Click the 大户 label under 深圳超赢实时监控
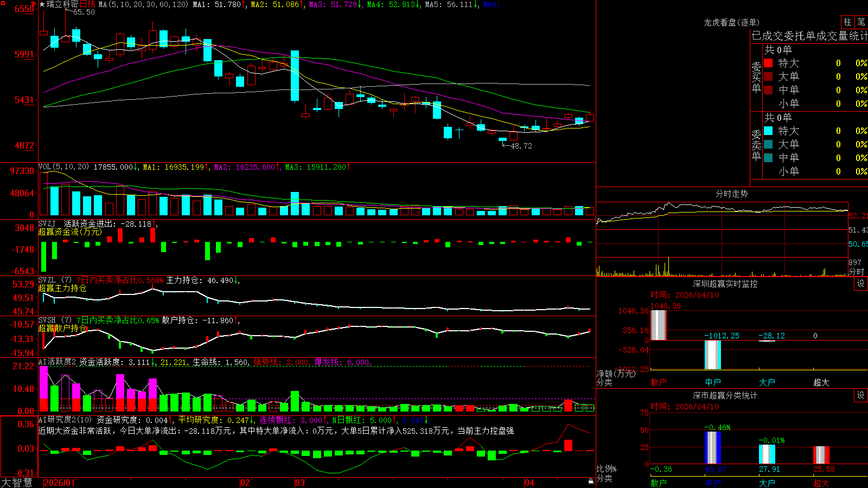 click(767, 382)
